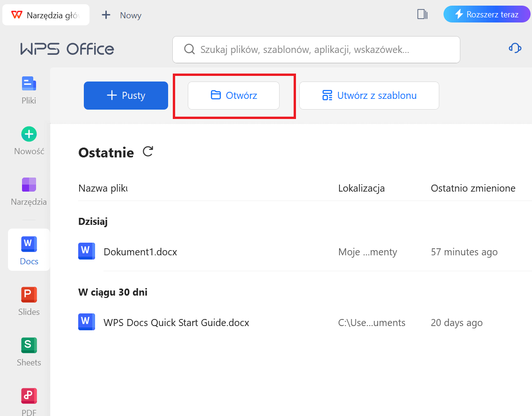
Task: Click the WPS Office logo
Action: coord(67,49)
